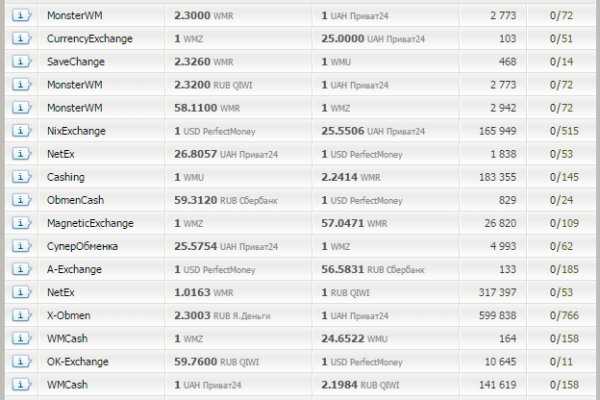
Task: Go to the ObmenCash exchanger
Action: coord(75,200)
